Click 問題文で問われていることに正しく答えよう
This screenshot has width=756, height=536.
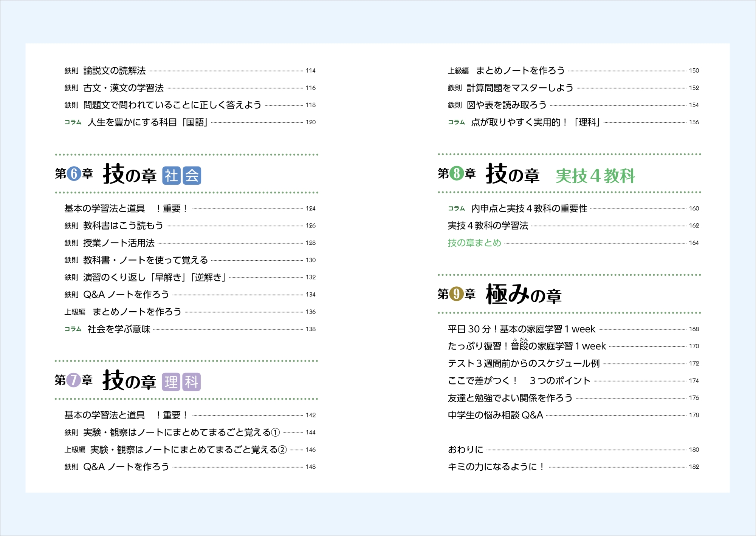(x=172, y=105)
